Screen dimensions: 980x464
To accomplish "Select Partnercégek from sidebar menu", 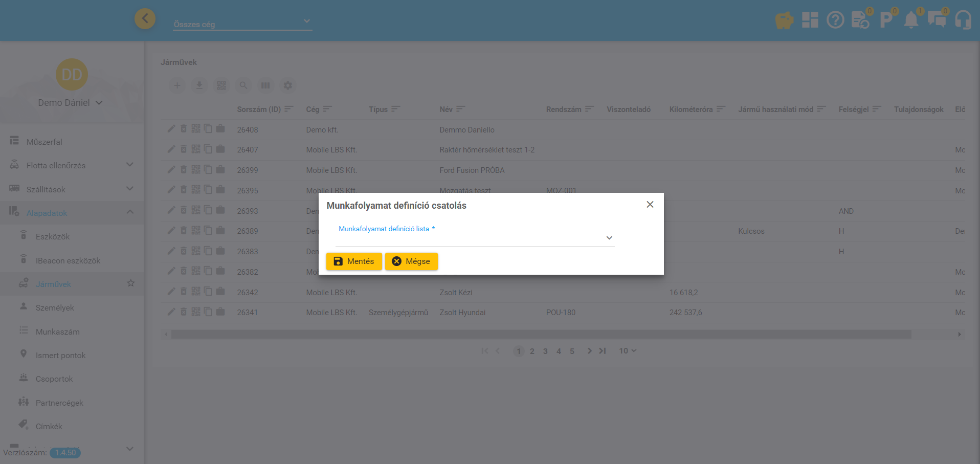I will (59, 403).
